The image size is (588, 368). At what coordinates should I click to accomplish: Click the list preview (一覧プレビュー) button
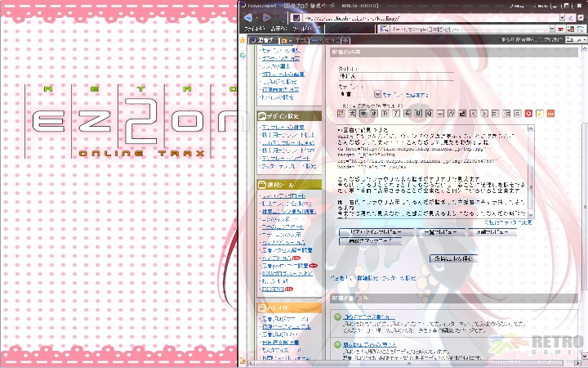pyautogui.click(x=441, y=232)
